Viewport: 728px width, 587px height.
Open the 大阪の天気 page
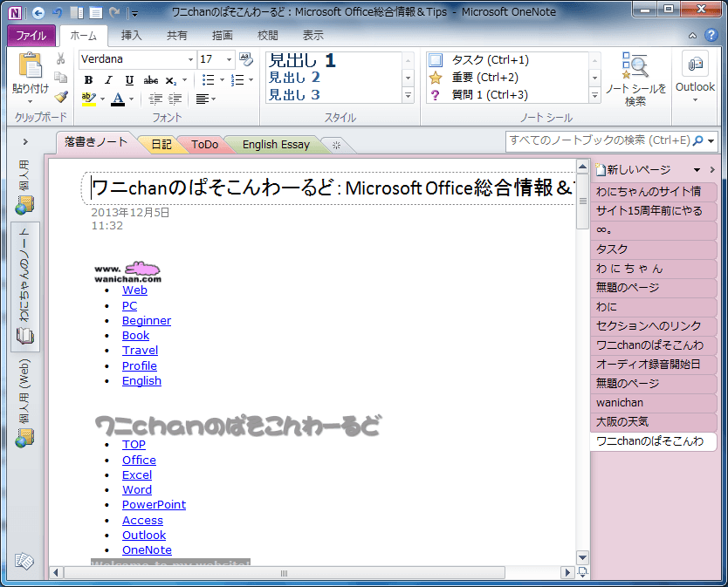point(653,422)
